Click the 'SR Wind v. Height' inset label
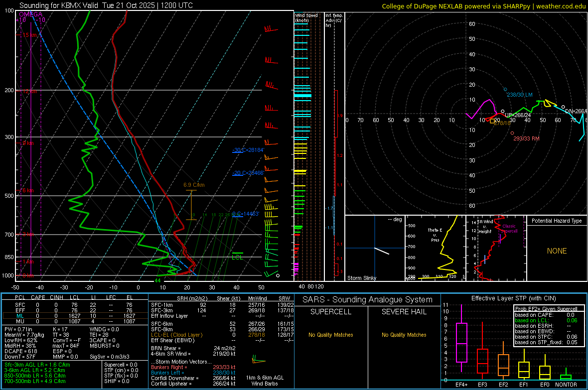588x390 pixels. click(485, 227)
